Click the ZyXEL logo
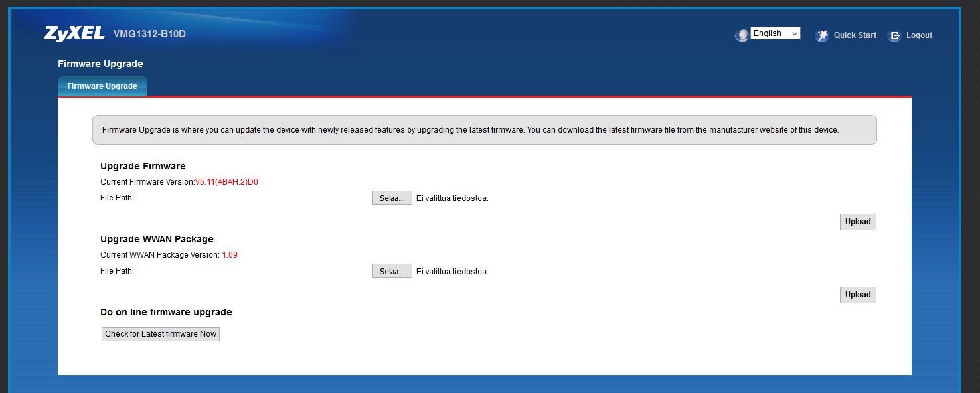 click(74, 34)
